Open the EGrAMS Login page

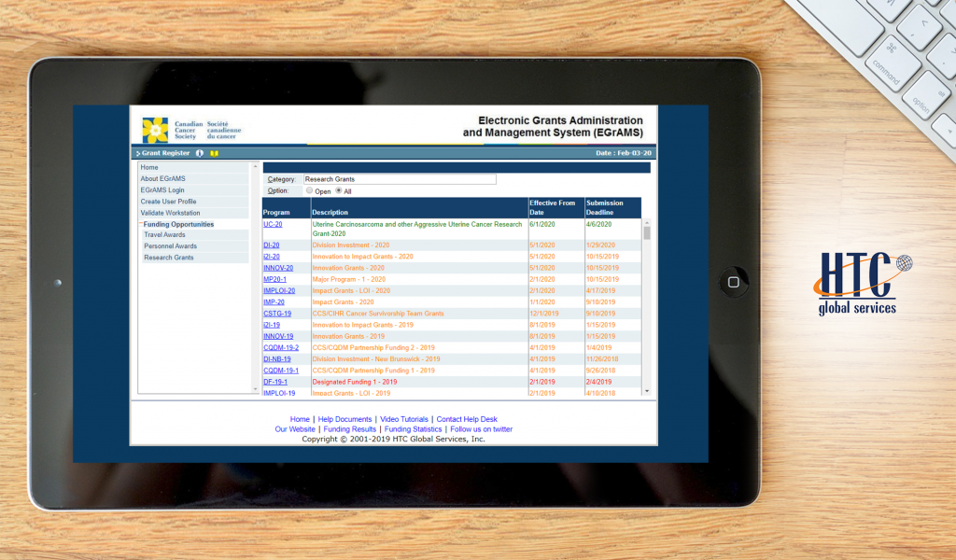point(161,189)
